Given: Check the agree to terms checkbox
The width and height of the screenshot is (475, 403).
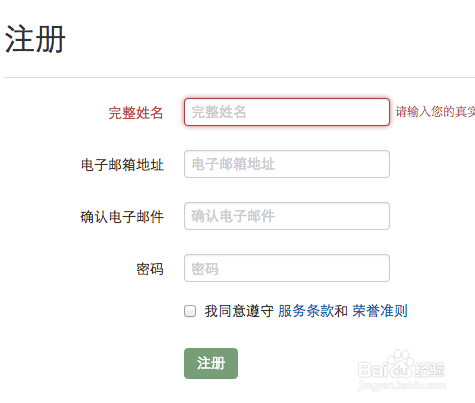Looking at the screenshot, I should tap(190, 311).
